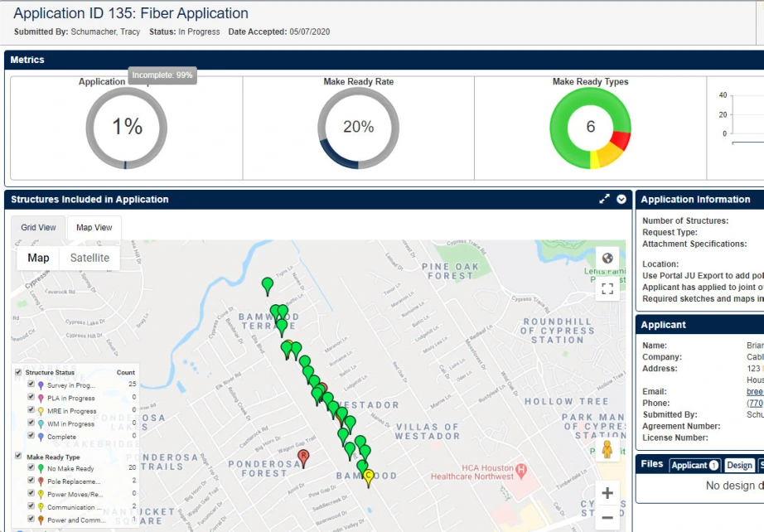Click the Power Moves pin icon
The height and width of the screenshot is (532, 764).
[x=41, y=495]
